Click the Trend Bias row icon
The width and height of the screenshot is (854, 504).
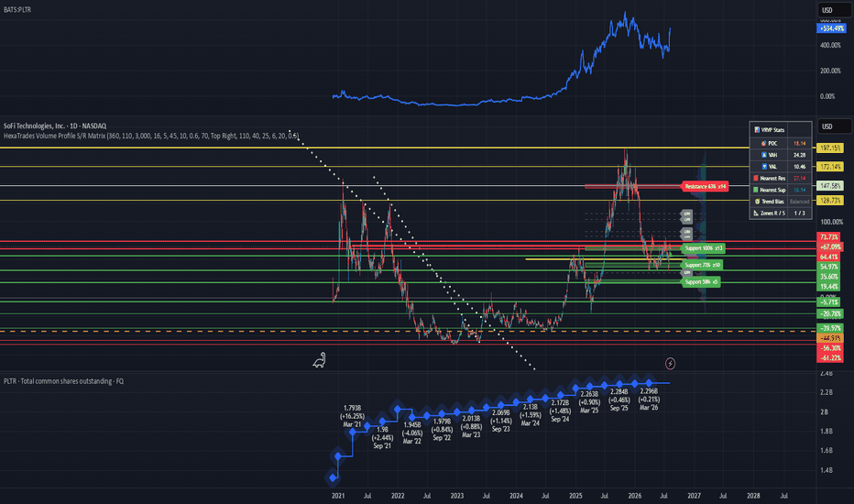pos(757,202)
